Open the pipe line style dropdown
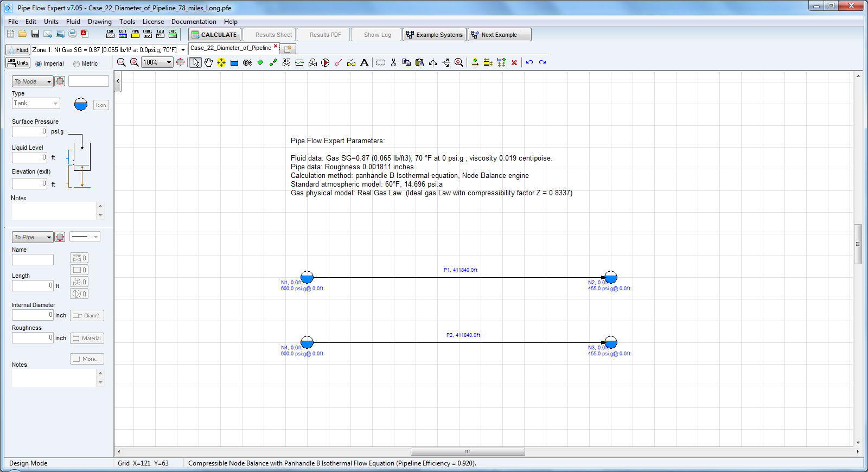 [x=85, y=237]
